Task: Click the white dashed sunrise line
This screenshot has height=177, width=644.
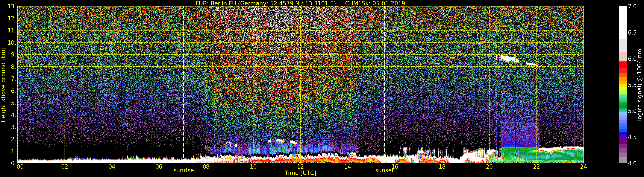Action: pyautogui.click(x=184, y=82)
